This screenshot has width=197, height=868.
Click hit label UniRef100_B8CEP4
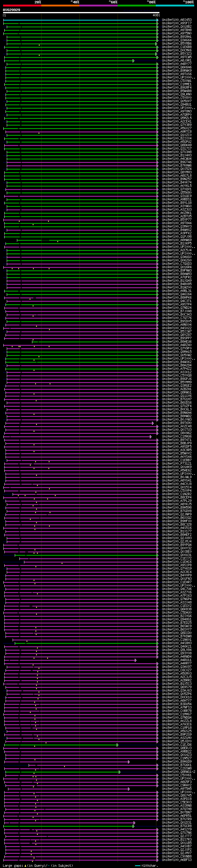(x=177, y=497)
